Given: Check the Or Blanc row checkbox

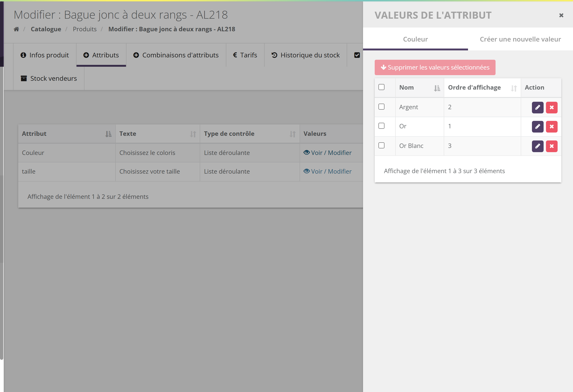Looking at the screenshot, I should pos(381,145).
